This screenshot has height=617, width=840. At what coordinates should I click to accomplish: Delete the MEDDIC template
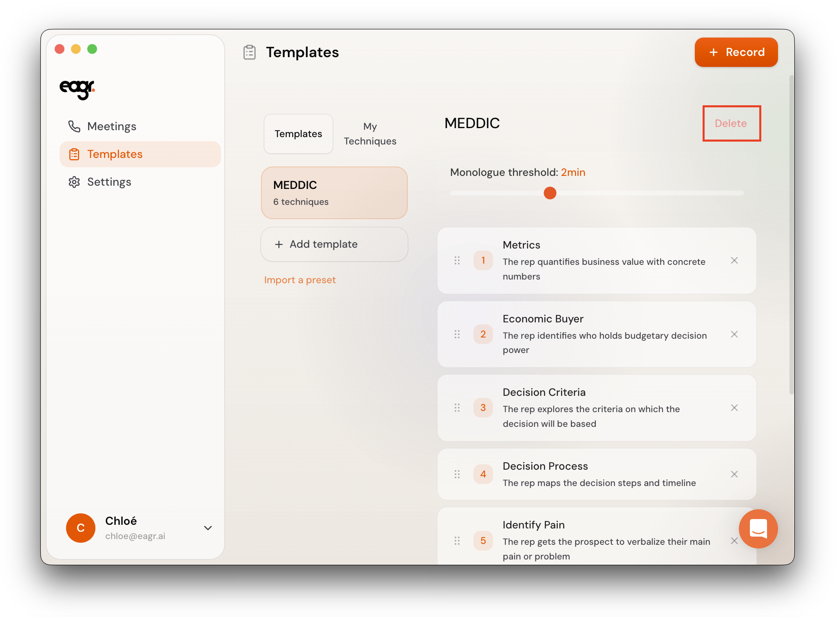point(731,123)
